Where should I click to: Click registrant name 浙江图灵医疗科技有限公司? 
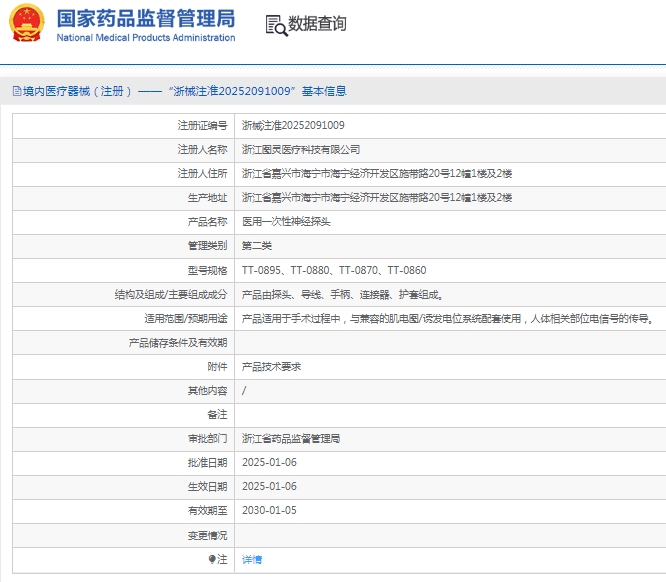(x=301, y=150)
